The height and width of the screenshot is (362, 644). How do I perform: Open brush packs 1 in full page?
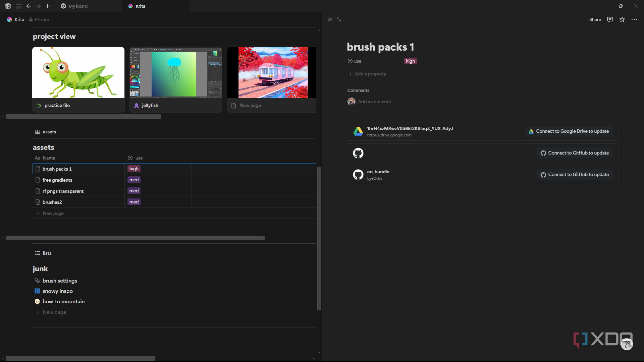coord(339,19)
